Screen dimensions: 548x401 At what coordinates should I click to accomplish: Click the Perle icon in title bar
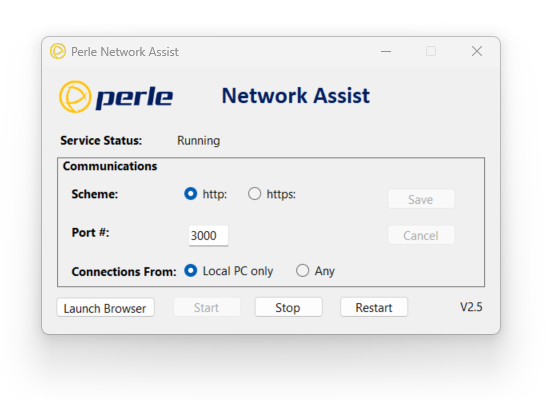click(x=58, y=51)
